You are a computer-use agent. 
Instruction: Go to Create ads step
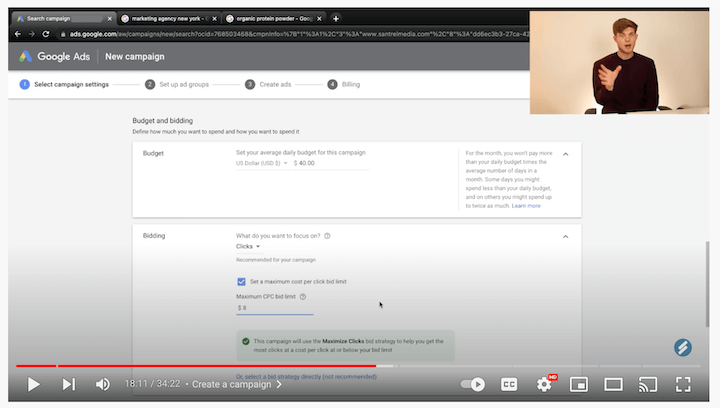[x=268, y=84]
